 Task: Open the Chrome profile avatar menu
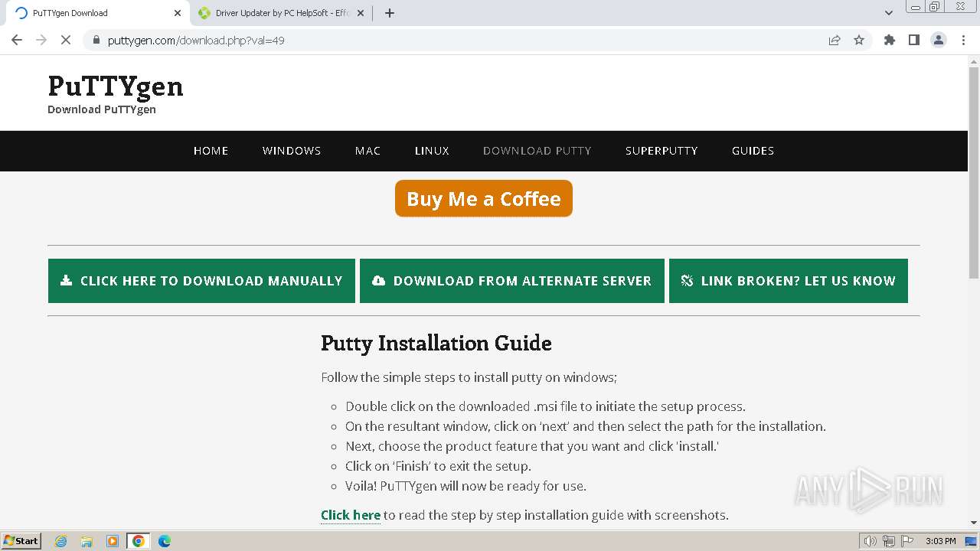pos(939,40)
